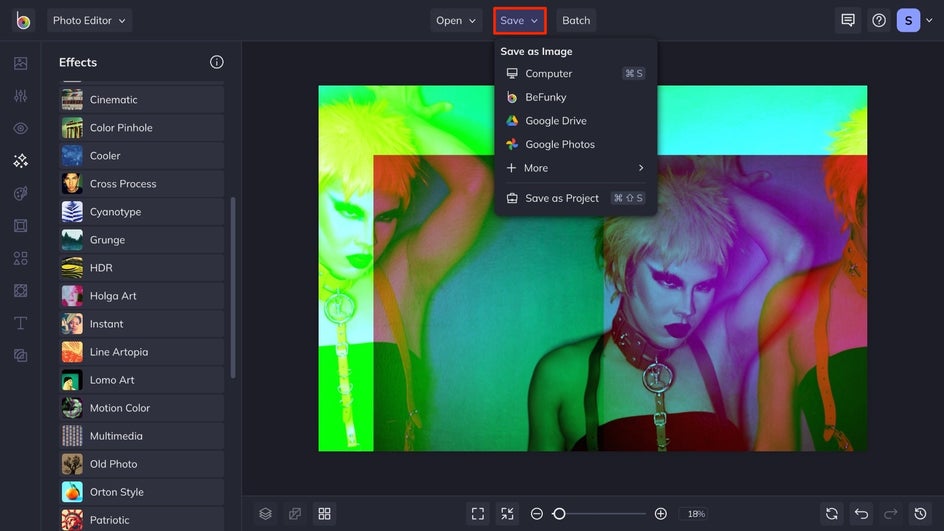This screenshot has height=531, width=944.
Task: Click the undo arrow icon
Action: click(862, 514)
